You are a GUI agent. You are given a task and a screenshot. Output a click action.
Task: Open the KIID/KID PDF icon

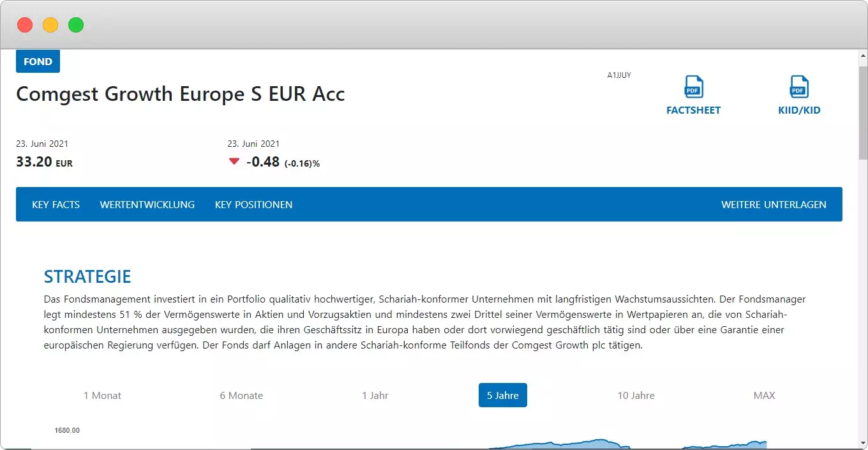[799, 86]
